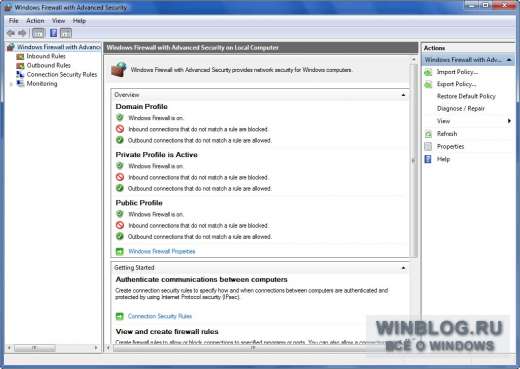Click Export Policy in Actions pane
520x369 pixels.
pyautogui.click(x=457, y=84)
